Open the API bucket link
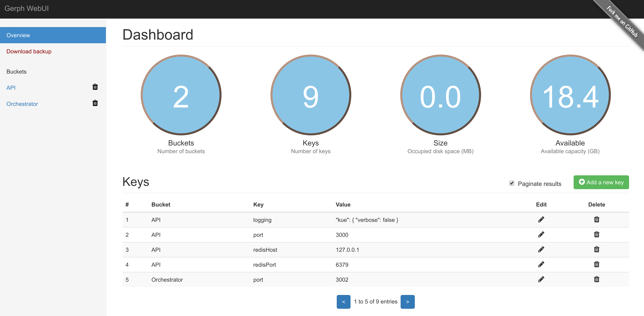Viewport: 644px width, 316px height. [x=11, y=88]
